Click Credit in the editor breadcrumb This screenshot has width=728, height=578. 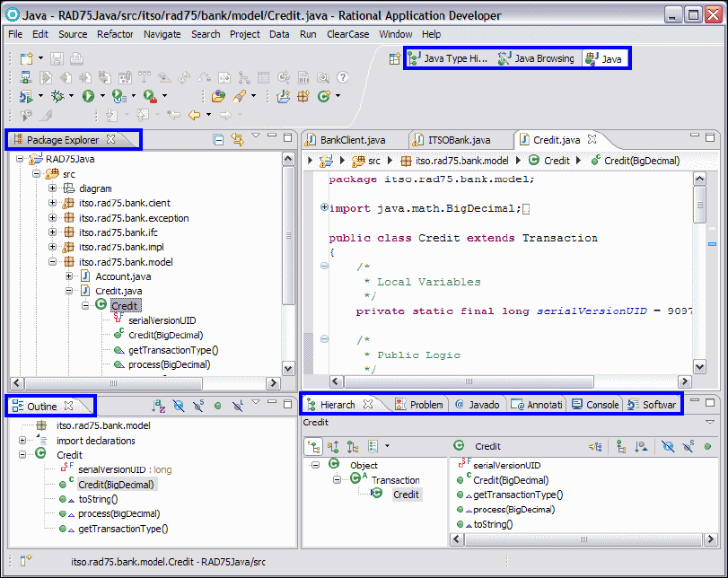pos(557,161)
